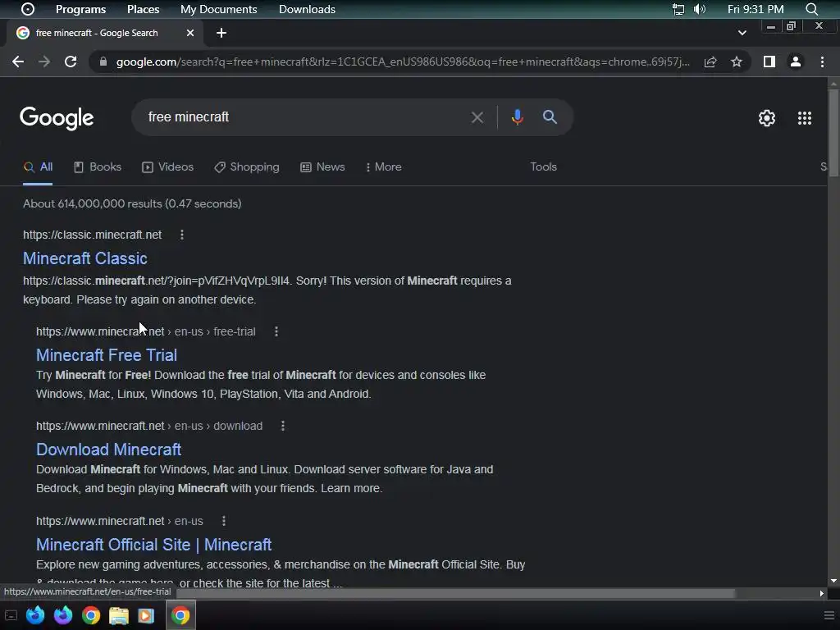The width and height of the screenshot is (840, 630).
Task: Open options for classic.minecraft.net result
Action: click(x=182, y=235)
